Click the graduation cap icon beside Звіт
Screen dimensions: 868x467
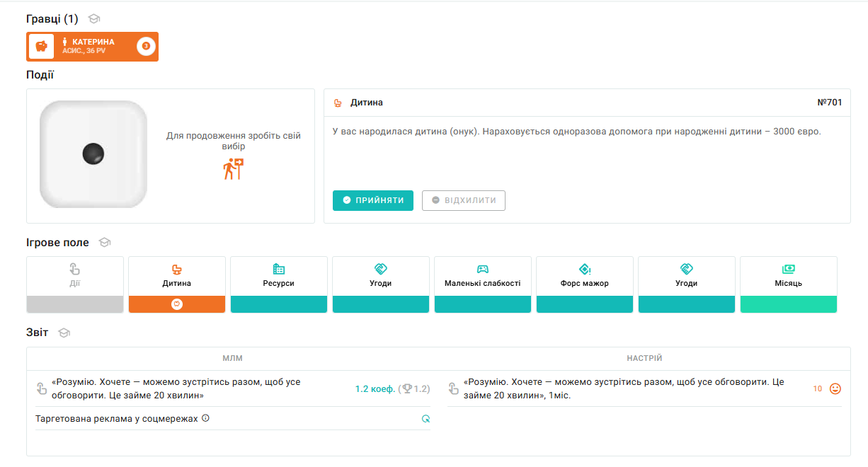tap(64, 333)
